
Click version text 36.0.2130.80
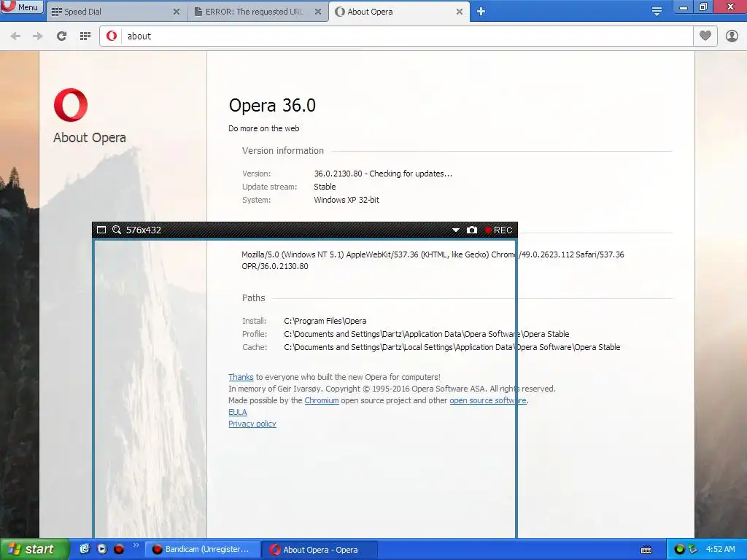[338, 174]
